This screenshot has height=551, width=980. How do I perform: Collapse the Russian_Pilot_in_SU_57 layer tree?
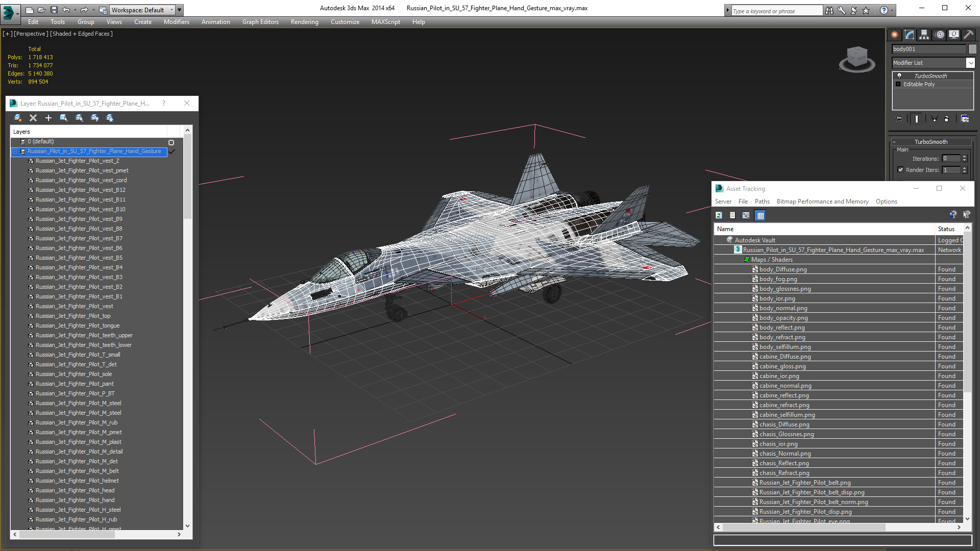(x=15, y=152)
